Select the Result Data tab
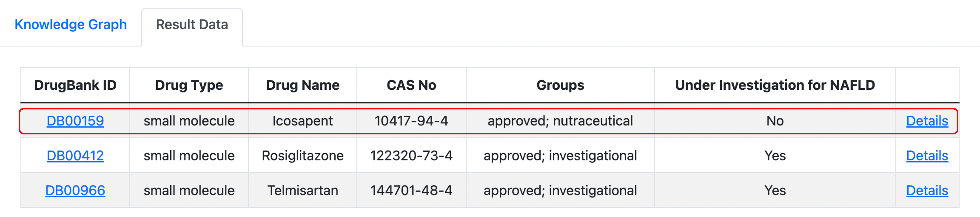980x217 pixels. 192,24
